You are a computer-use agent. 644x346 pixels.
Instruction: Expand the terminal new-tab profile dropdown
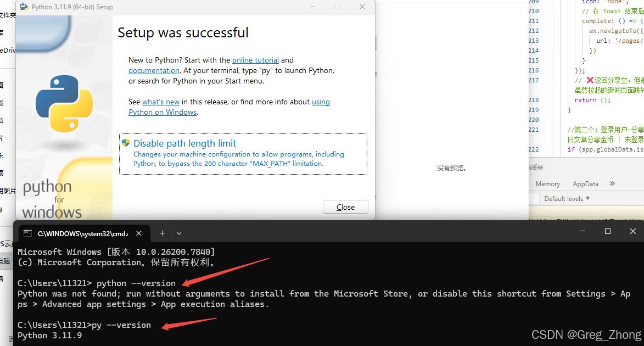(179, 233)
